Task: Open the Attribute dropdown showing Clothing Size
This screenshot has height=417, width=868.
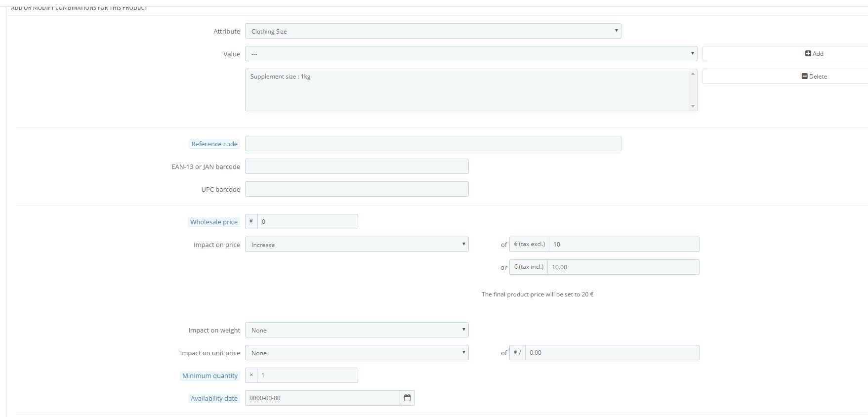Action: coord(433,31)
